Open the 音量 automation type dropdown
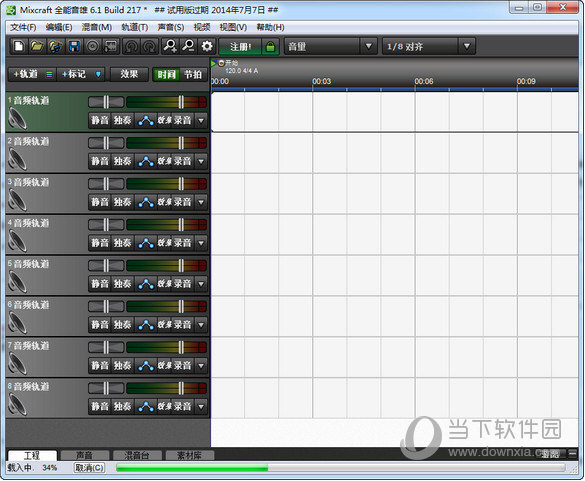This screenshot has width=585, height=481. [368, 47]
